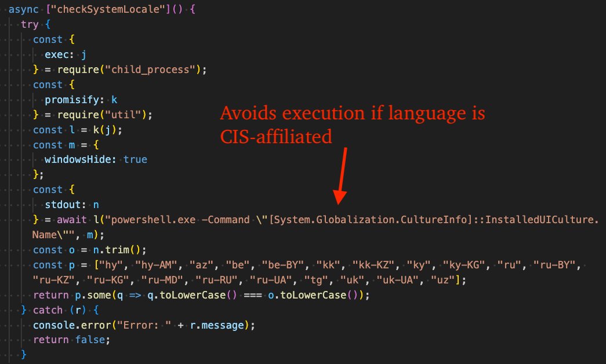Click the await keyword
Image resolution: width=606 pixels, height=364 pixels.
pyautogui.click(x=71, y=220)
